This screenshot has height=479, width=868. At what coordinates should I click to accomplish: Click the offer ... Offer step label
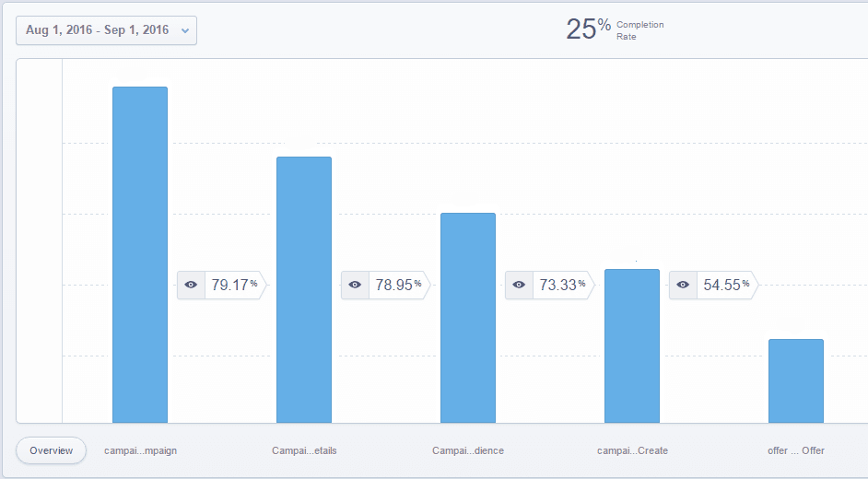(796, 450)
